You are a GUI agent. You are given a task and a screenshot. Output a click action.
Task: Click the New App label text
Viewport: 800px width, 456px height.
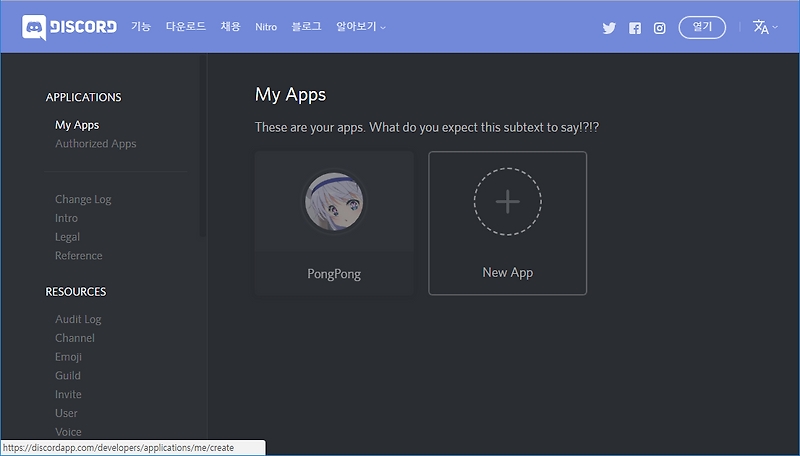pos(508,273)
